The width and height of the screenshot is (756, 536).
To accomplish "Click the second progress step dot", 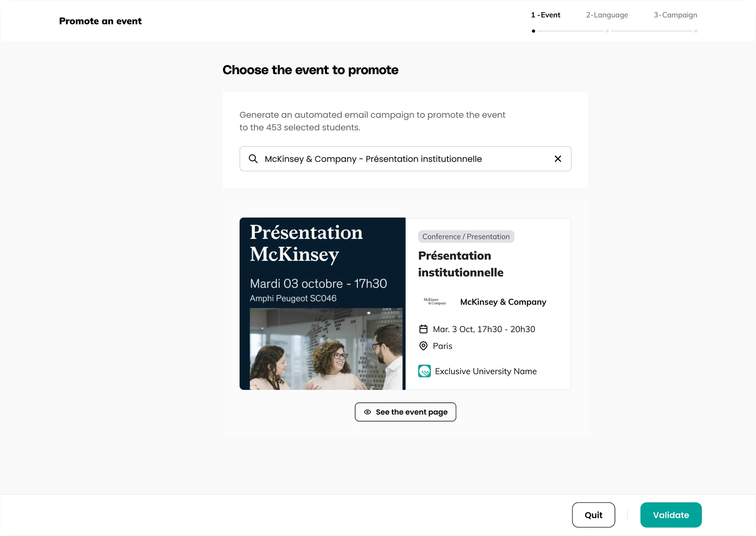I will pos(607,31).
